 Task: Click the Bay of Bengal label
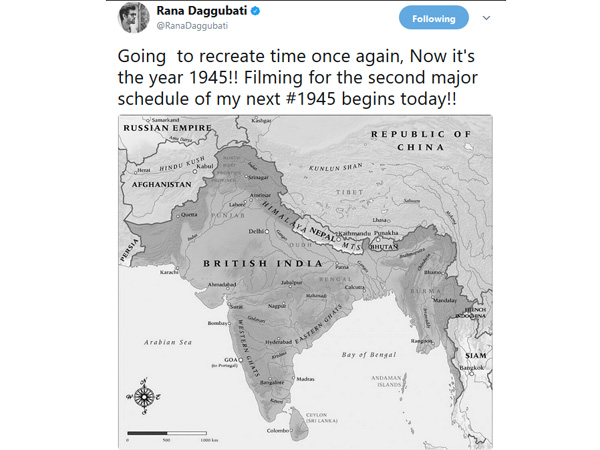point(369,355)
